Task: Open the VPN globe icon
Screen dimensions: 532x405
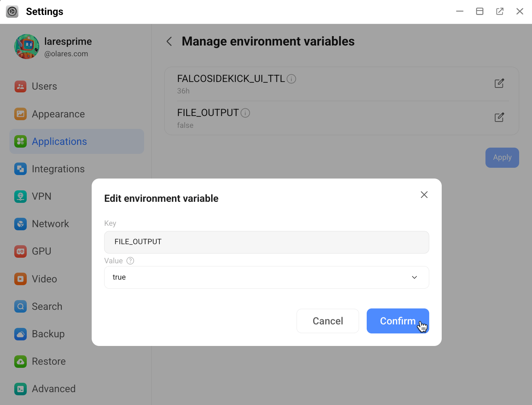Action: tap(20, 196)
